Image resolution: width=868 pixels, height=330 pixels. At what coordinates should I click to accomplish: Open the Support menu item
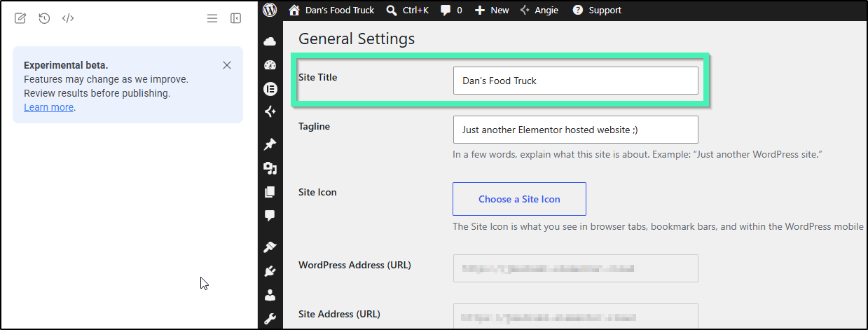point(597,10)
